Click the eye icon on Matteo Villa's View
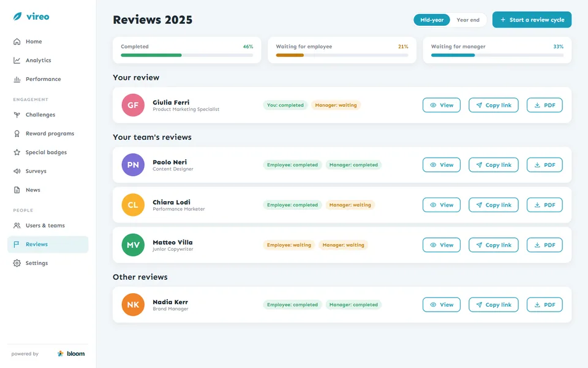The width and height of the screenshot is (588, 368). tap(433, 245)
